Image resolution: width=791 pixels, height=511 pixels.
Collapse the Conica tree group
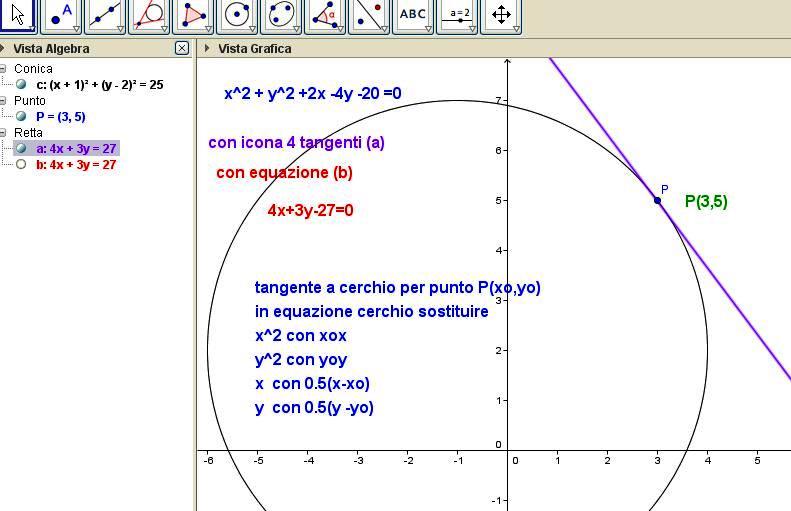click(x=3, y=69)
